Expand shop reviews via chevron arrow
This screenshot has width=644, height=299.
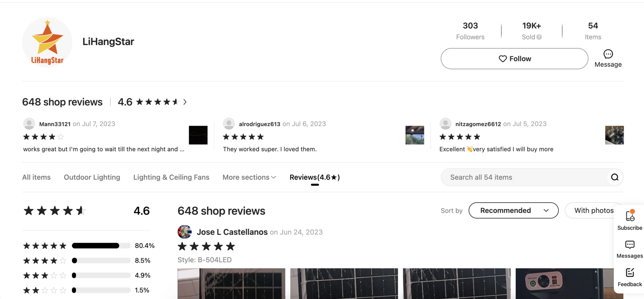tap(185, 102)
